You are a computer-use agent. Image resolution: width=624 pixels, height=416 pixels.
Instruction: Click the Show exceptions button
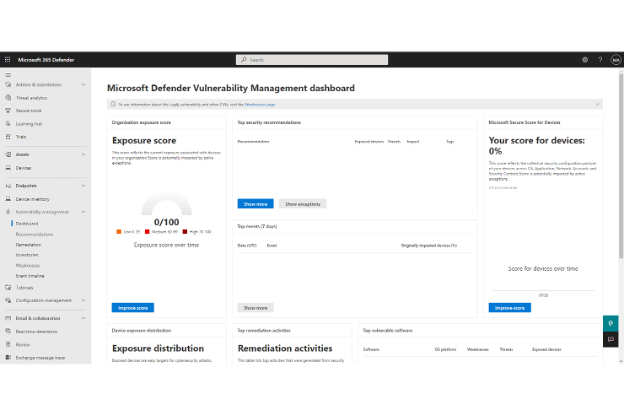click(x=303, y=204)
